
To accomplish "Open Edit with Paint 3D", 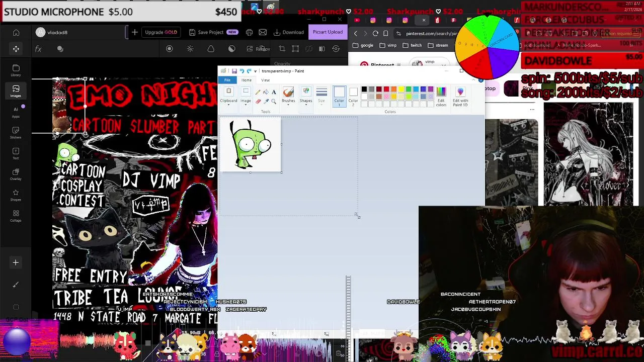I will tap(460, 96).
